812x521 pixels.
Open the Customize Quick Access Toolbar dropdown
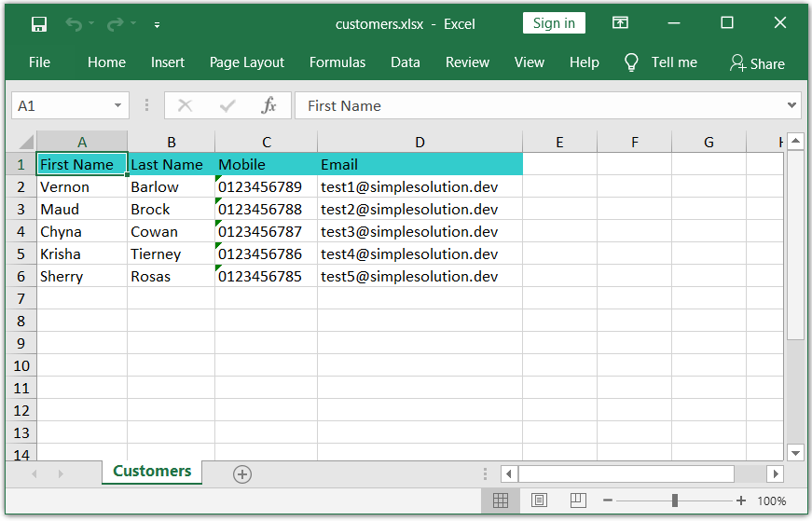pyautogui.click(x=157, y=24)
